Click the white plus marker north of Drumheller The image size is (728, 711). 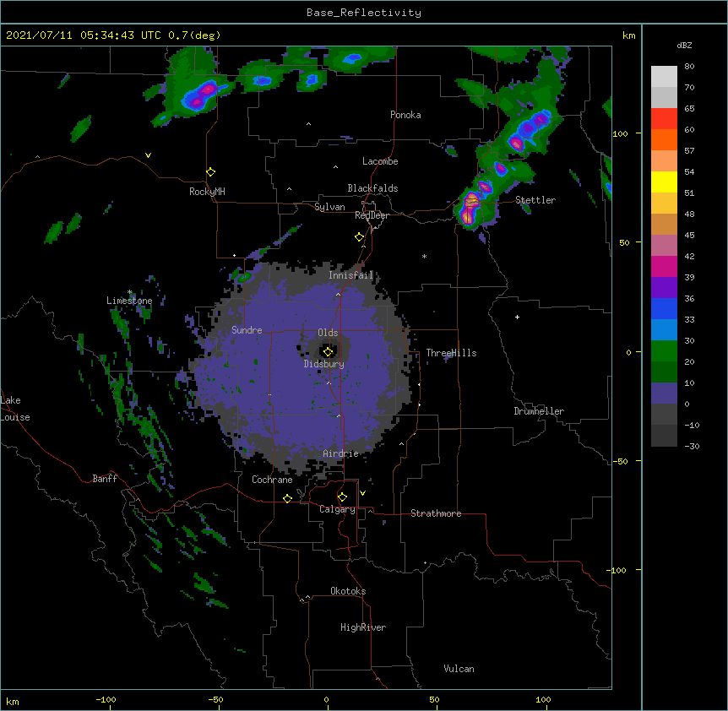tap(517, 317)
